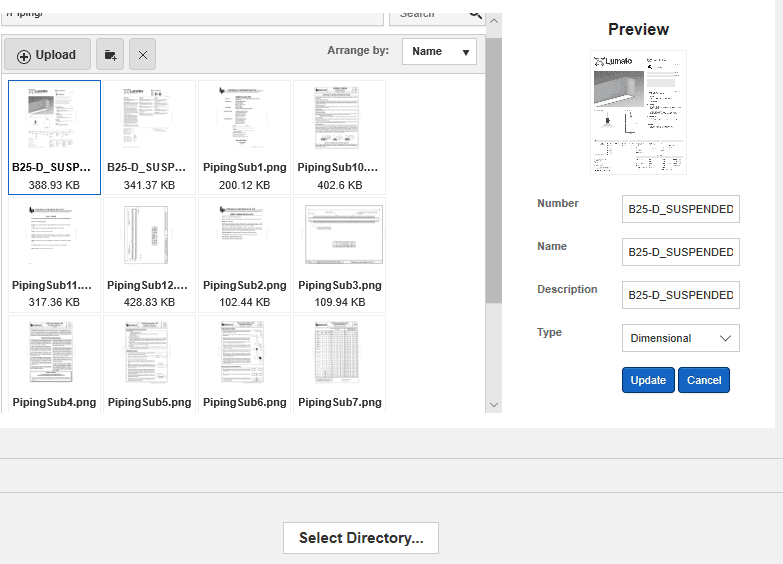Click the new folder icon
This screenshot has height=564, width=783.
(110, 54)
